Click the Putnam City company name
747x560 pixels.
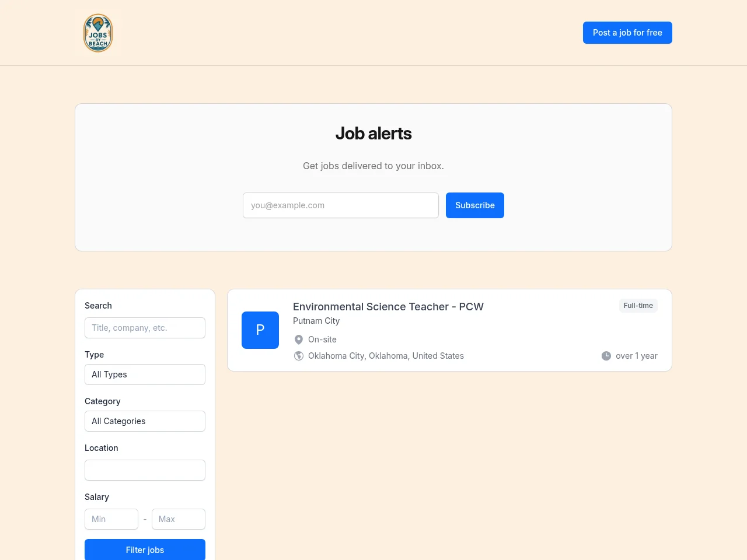click(x=316, y=321)
